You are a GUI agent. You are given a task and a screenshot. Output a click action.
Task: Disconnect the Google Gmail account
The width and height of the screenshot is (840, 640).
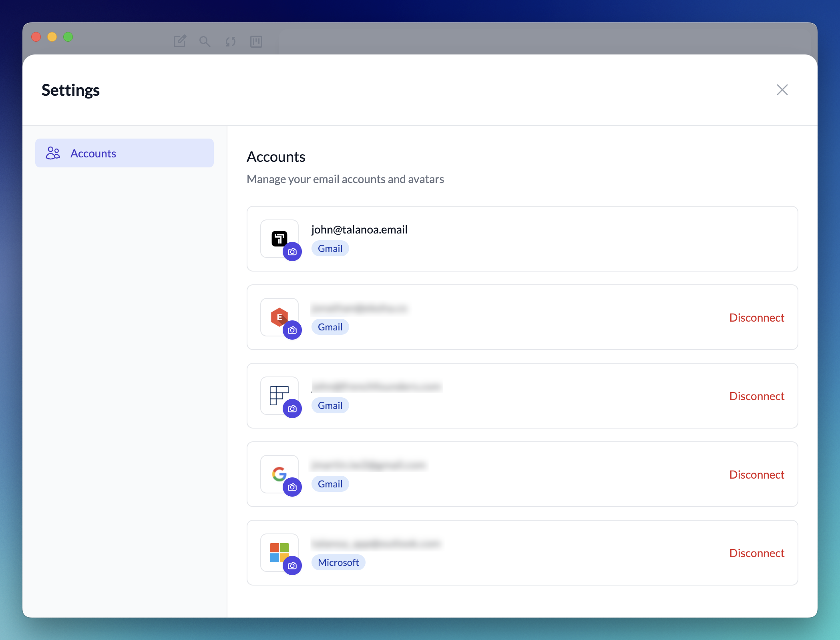[757, 474]
